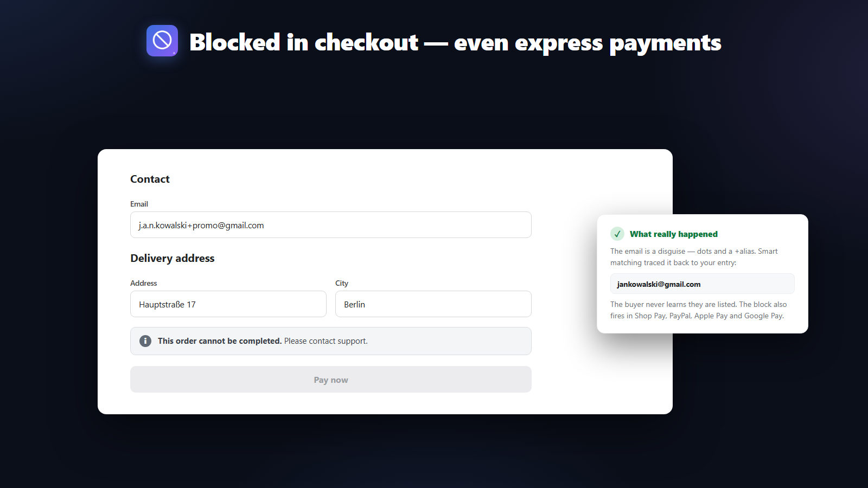Click the jankowalski@gmail.com entry box
This screenshot has width=868, height=488.
tap(703, 284)
